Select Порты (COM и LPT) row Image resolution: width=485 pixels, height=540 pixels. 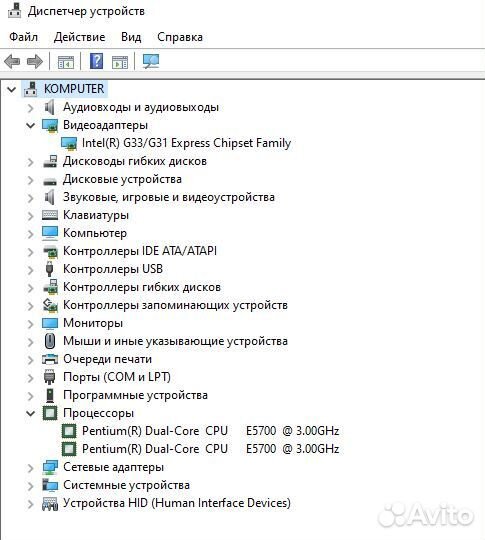[x=117, y=377]
